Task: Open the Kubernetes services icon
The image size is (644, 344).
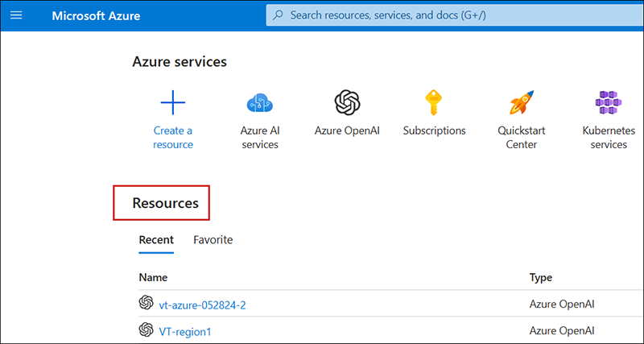Action: 609,103
